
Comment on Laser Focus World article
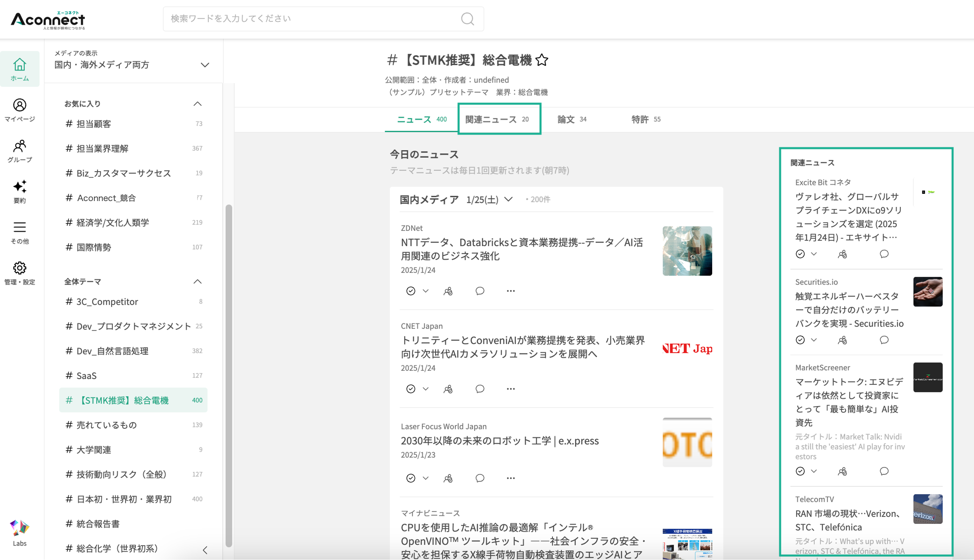(480, 478)
